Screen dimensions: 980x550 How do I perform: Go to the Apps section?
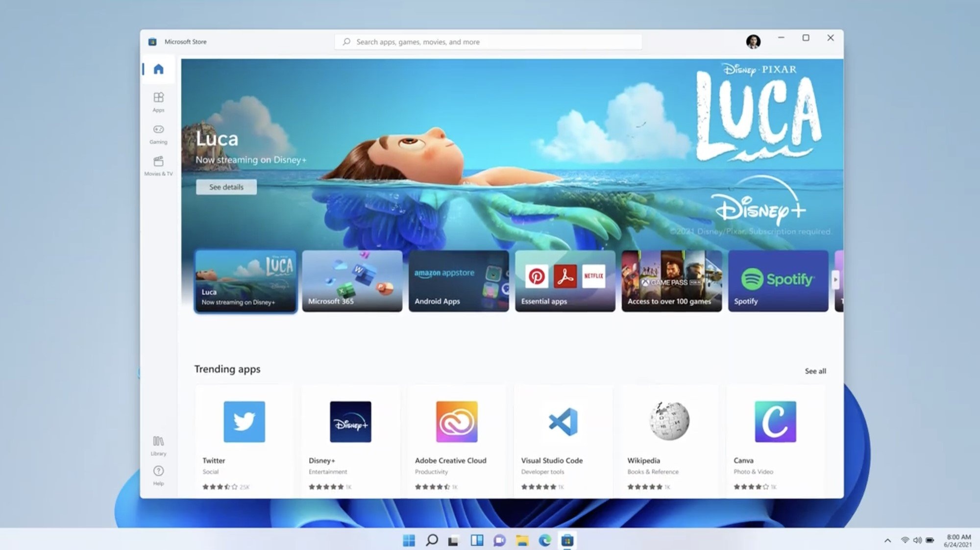[x=158, y=101]
